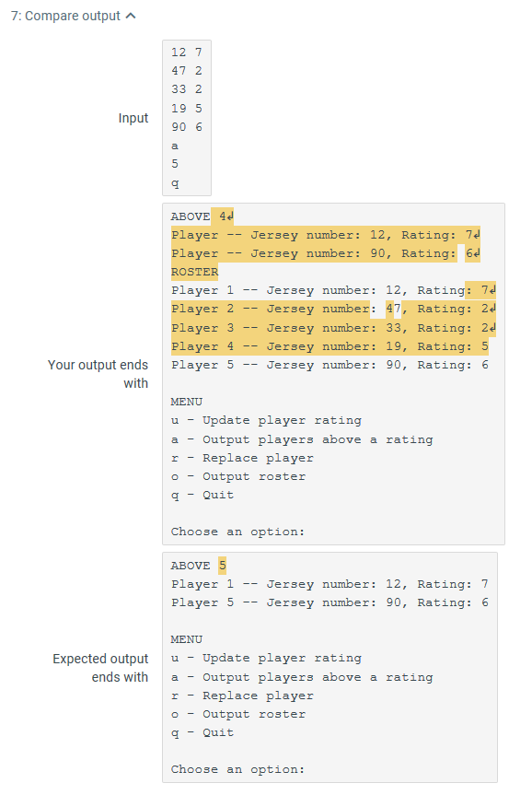Click the Input label

[x=133, y=118]
